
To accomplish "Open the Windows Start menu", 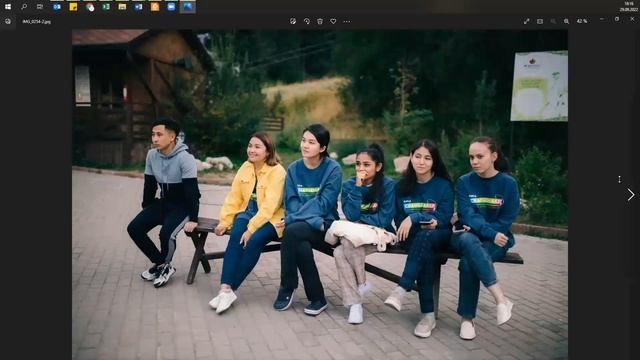I will [x=8, y=7].
